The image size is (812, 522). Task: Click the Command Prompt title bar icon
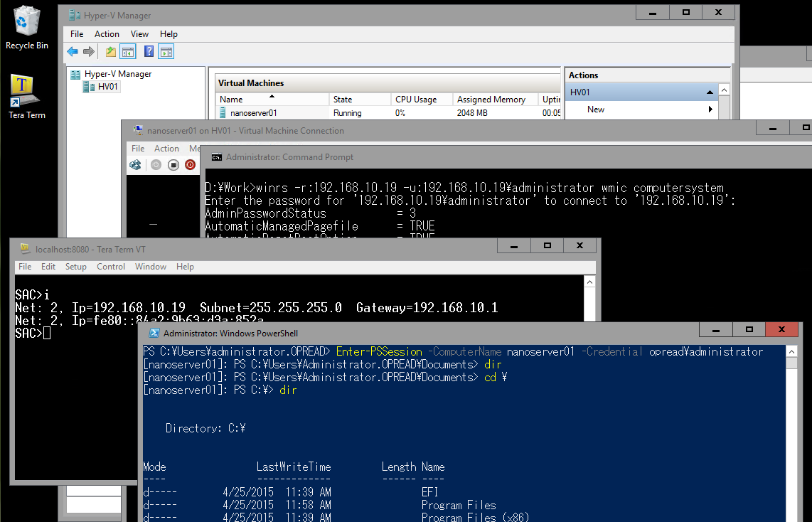tap(216, 157)
